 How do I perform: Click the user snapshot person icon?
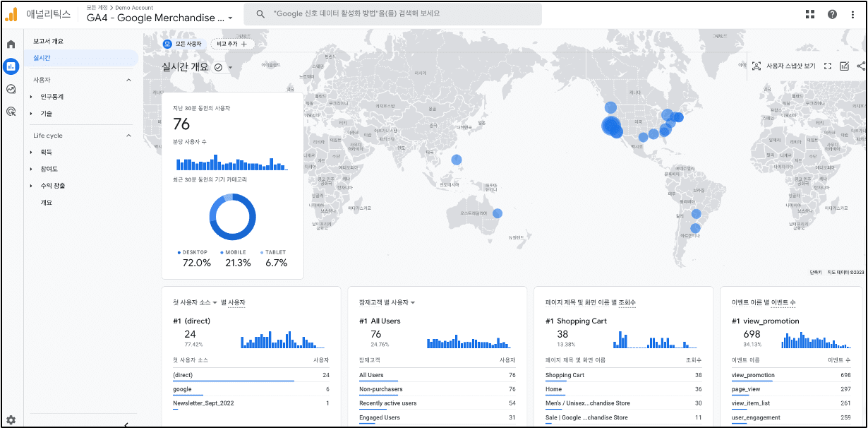click(x=757, y=66)
